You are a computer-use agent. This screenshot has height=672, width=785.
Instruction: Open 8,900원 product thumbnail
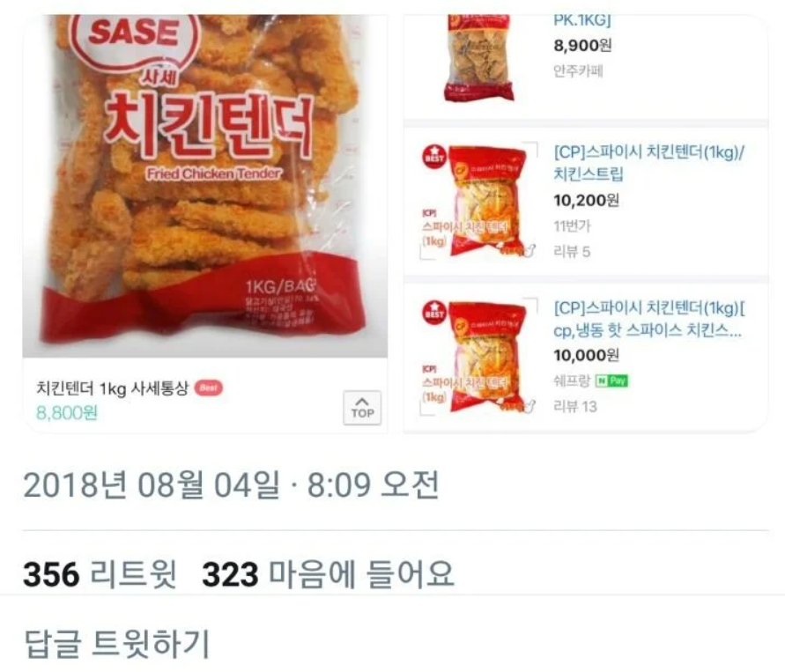click(x=479, y=58)
